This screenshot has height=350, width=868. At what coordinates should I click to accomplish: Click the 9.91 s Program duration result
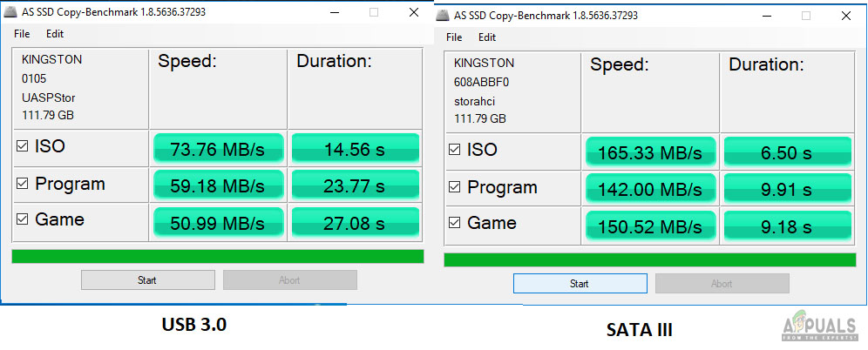(788, 189)
